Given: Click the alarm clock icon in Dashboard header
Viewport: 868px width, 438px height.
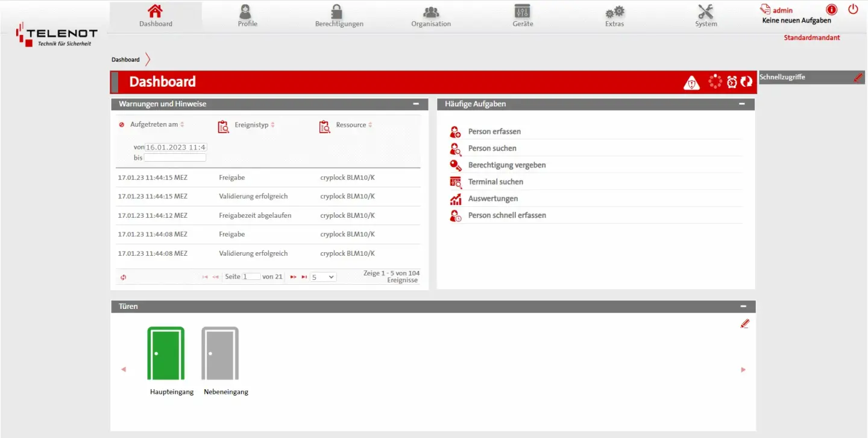Looking at the screenshot, I should click(x=732, y=82).
